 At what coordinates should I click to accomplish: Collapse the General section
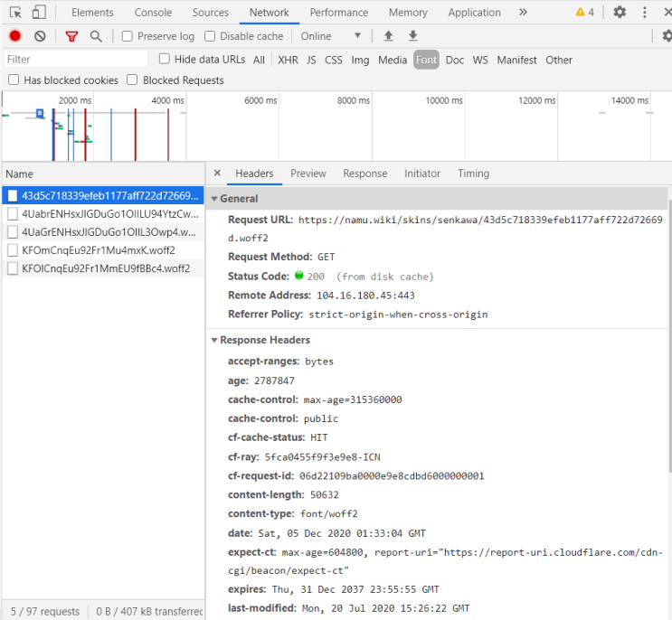pyautogui.click(x=214, y=199)
